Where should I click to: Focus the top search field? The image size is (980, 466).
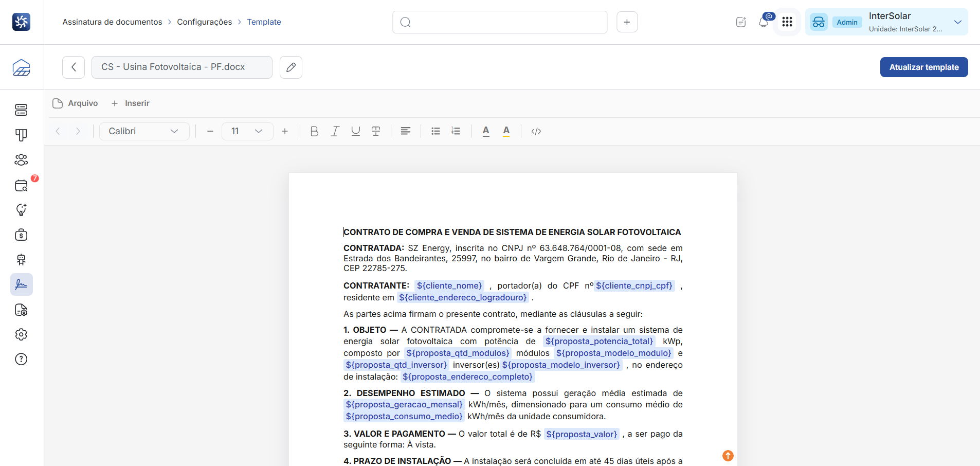point(500,22)
